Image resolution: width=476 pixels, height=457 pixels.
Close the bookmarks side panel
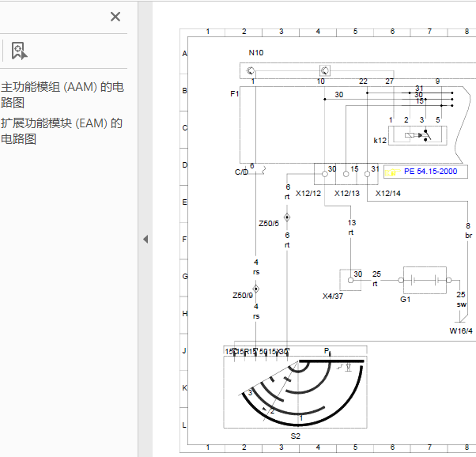click(115, 17)
